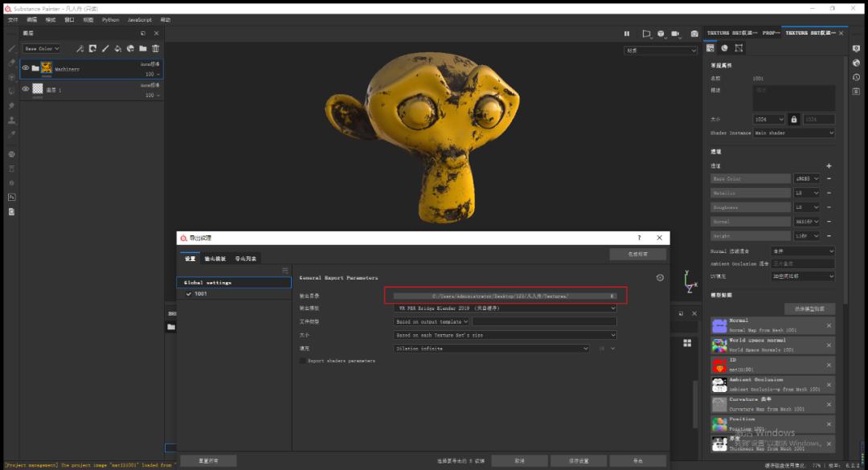This screenshot has width=868, height=470.
Task: Click the resolution lock icon in Texture Set settings
Action: [x=792, y=119]
